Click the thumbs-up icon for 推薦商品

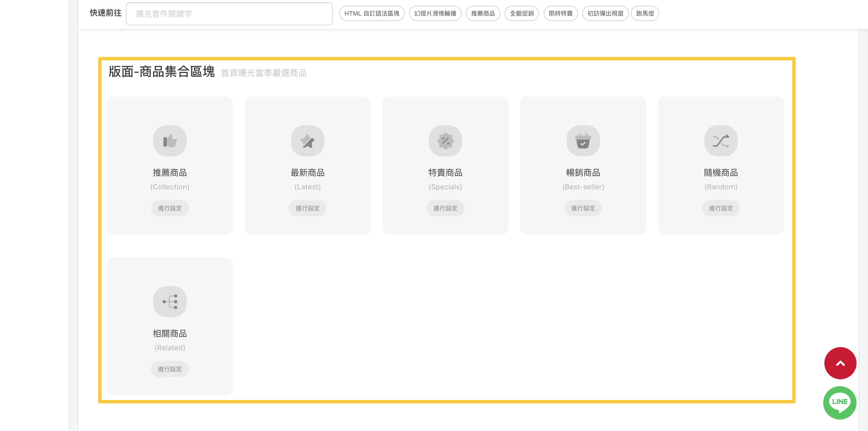coord(170,141)
